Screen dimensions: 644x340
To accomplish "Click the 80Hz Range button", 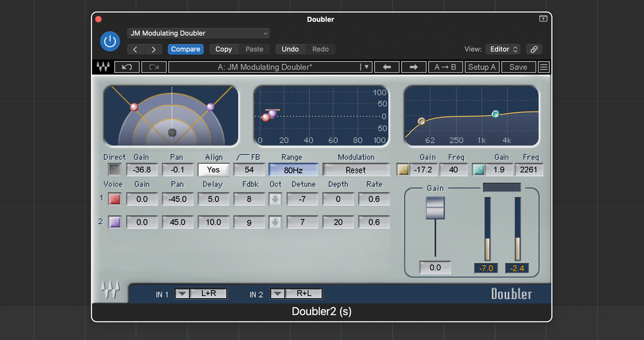I will (x=293, y=170).
